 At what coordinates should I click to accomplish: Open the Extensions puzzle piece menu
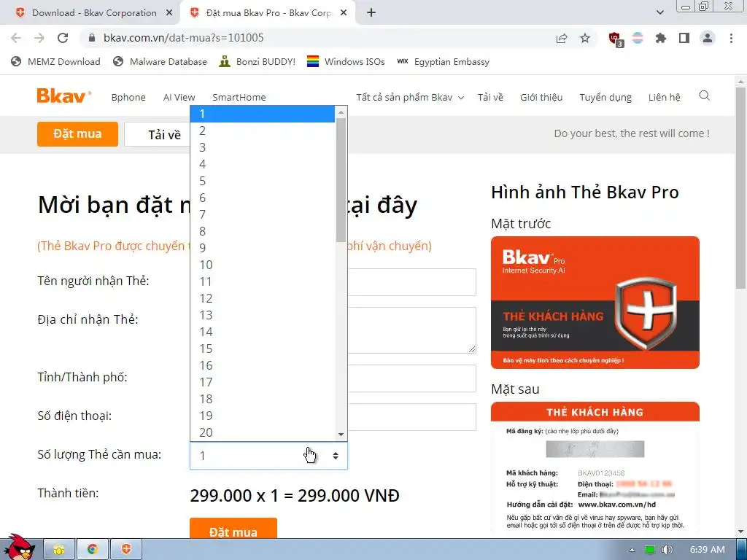[661, 38]
